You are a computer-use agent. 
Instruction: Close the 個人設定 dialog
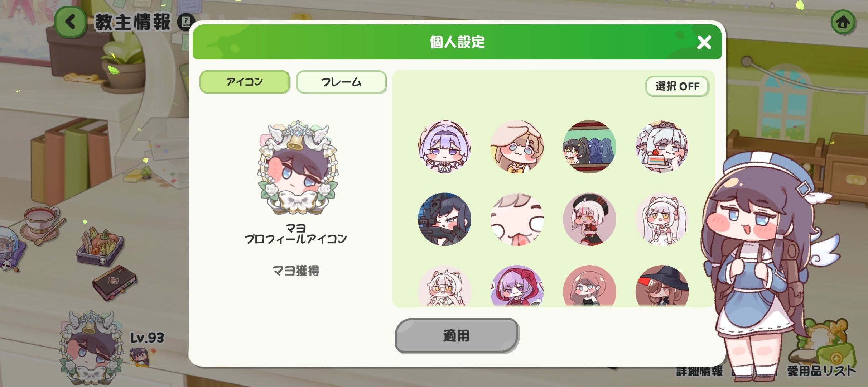click(704, 43)
